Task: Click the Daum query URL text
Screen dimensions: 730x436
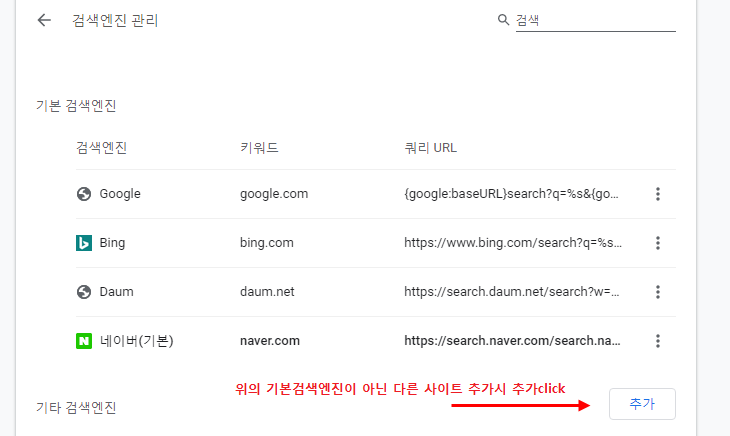Action: pos(512,292)
